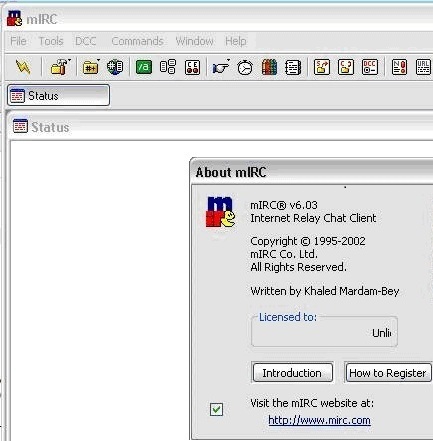
Task: Click the mIRC logo in About dialog
Action: [x=220, y=212]
